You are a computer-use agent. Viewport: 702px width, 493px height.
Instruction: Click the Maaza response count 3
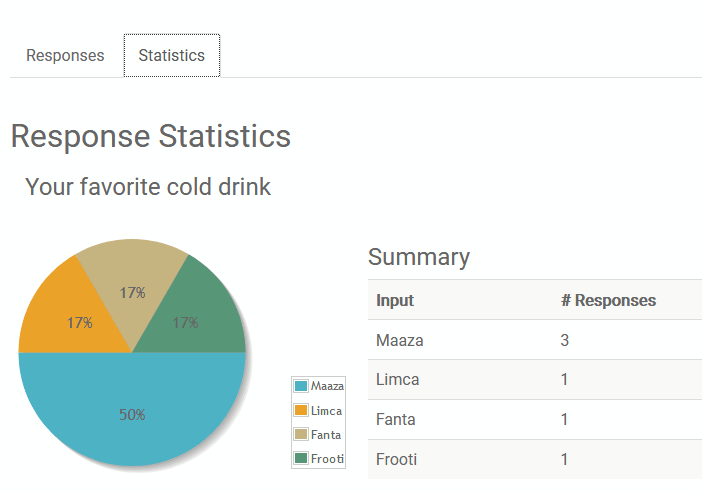tap(565, 340)
